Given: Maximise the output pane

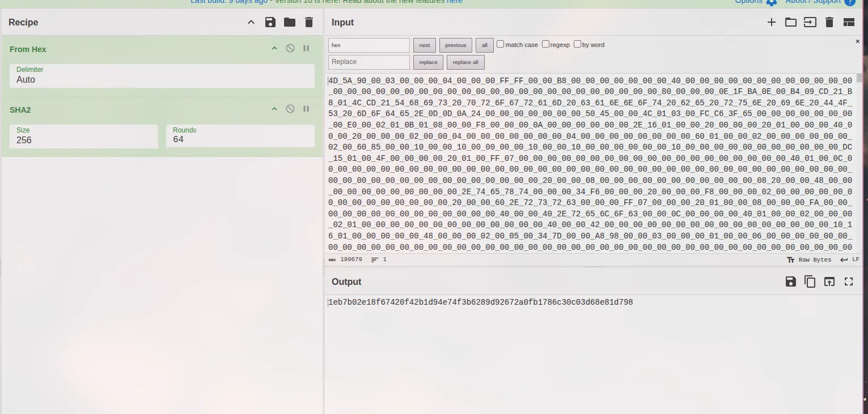Looking at the screenshot, I should point(849,281).
